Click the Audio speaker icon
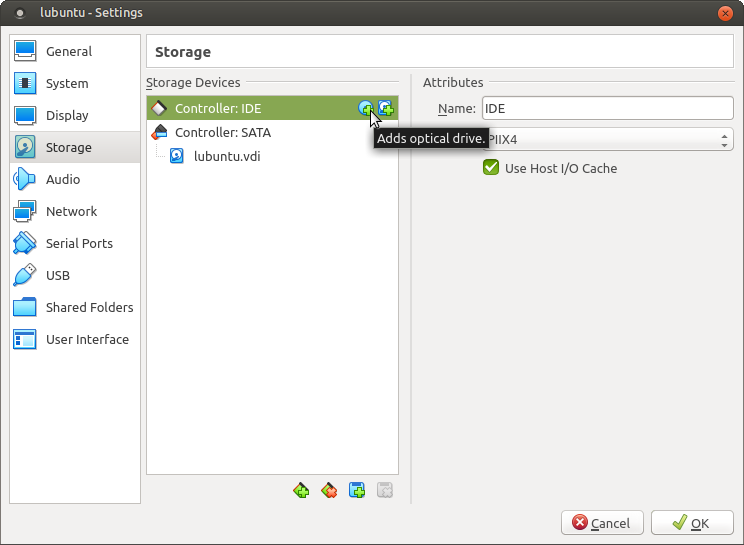The height and width of the screenshot is (545, 744). [25, 179]
